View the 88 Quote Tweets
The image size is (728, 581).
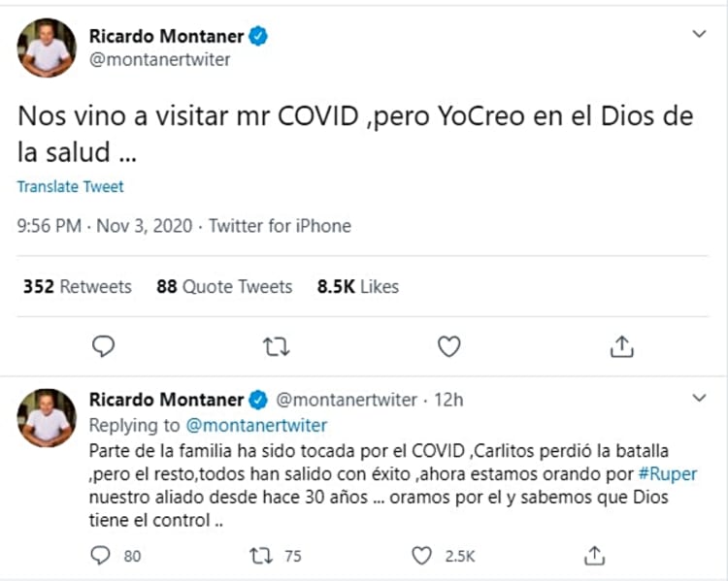pyautogui.click(x=224, y=286)
